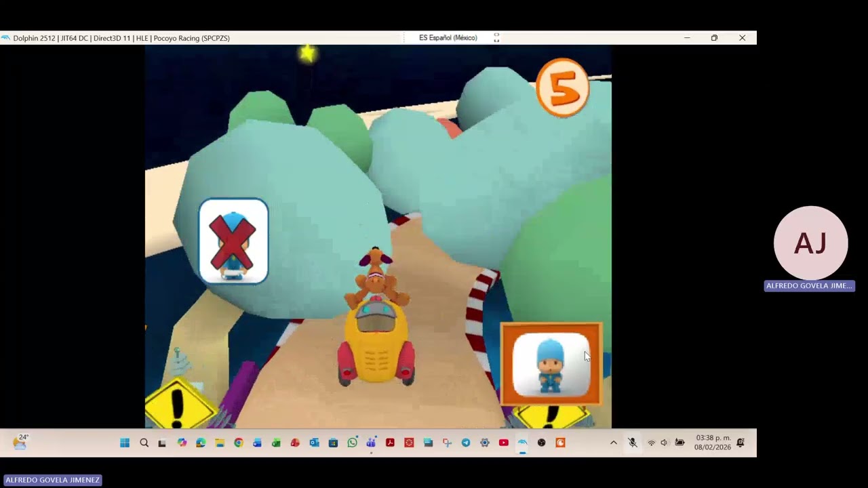868x488 pixels.
Task: Switch to Dolphin emulator taskbar icon
Action: [522, 443]
